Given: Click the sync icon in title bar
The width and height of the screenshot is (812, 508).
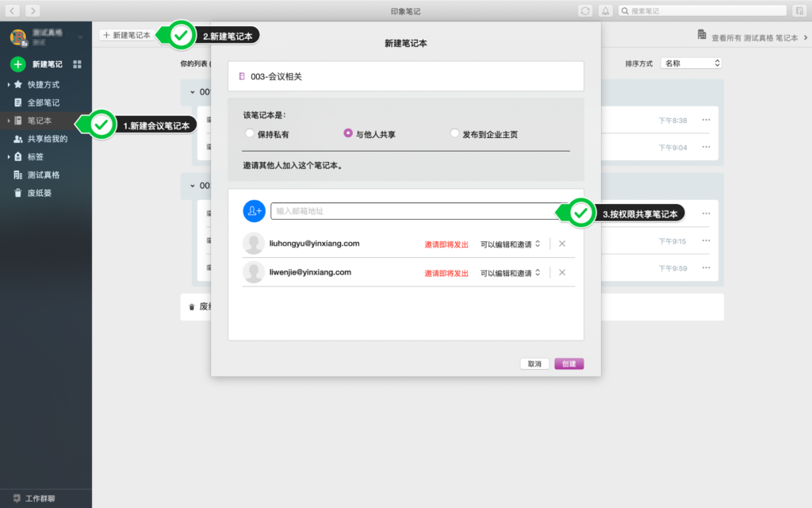Looking at the screenshot, I should [x=585, y=10].
